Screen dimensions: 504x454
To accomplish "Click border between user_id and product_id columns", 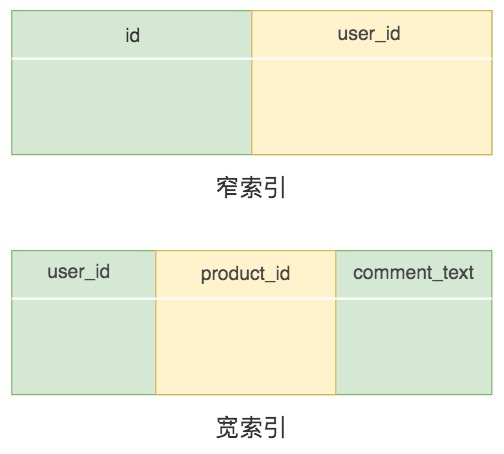I will click(155, 323).
